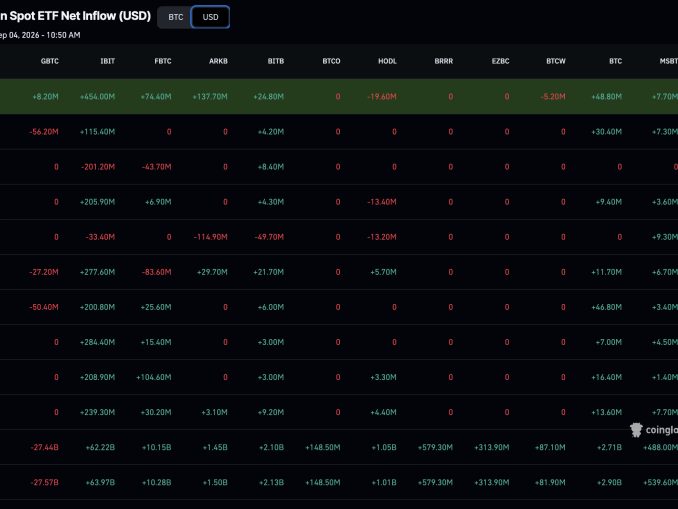Select the +46.80M BTC cell

tap(607, 307)
